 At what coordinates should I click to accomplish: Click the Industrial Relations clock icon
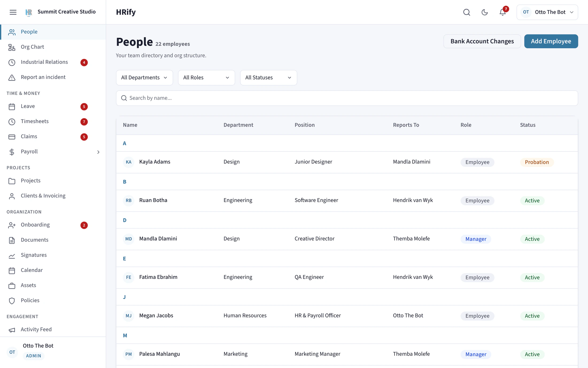[x=12, y=62]
